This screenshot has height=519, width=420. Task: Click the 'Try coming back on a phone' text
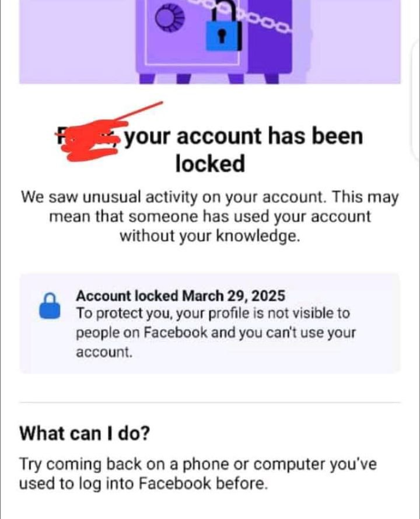198,473
